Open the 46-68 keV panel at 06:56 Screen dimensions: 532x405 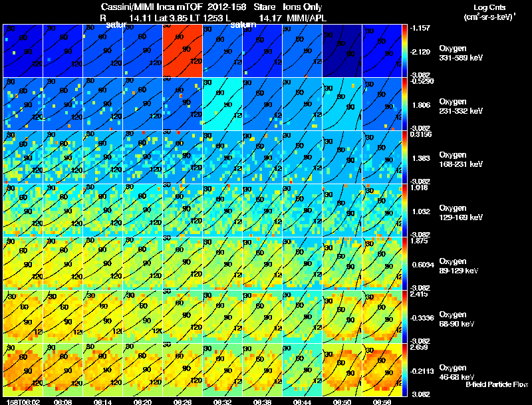[382, 370]
